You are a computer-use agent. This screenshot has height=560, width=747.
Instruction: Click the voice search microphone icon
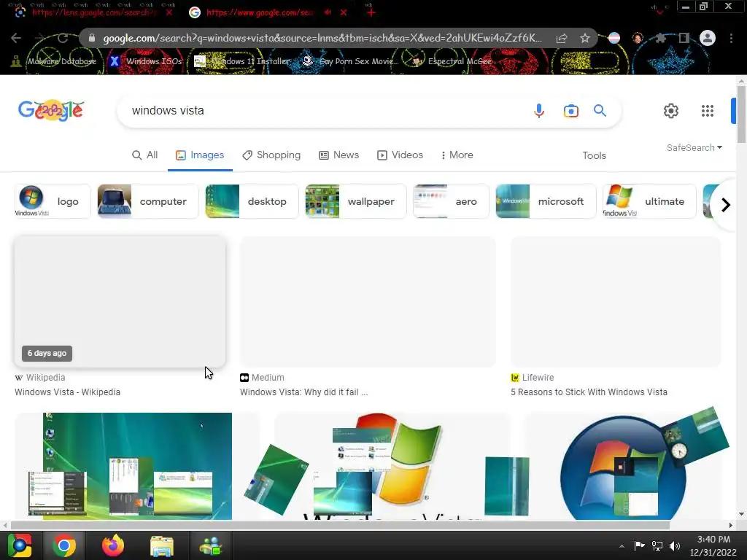pos(539,111)
